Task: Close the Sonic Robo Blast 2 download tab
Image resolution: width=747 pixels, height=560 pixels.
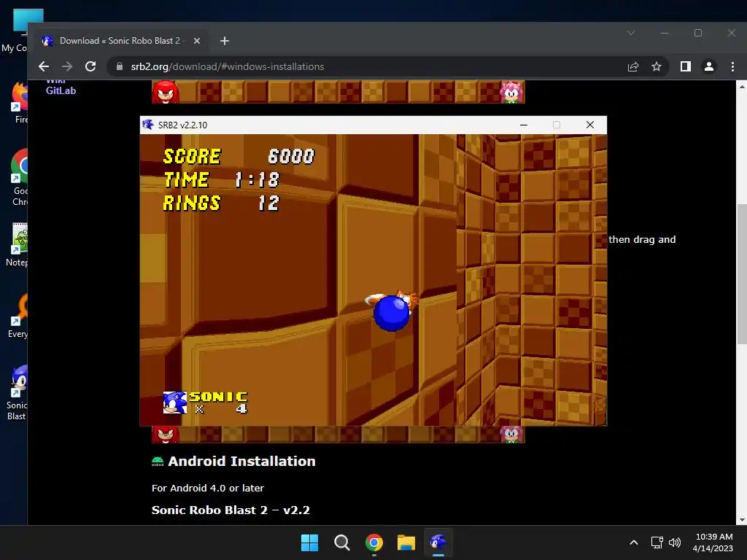Action: coord(197,41)
